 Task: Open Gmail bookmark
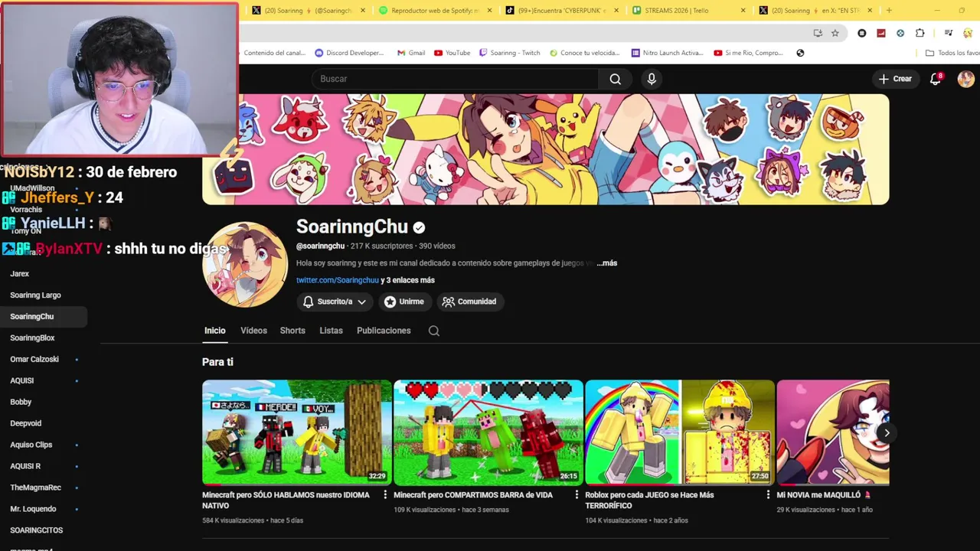(411, 53)
